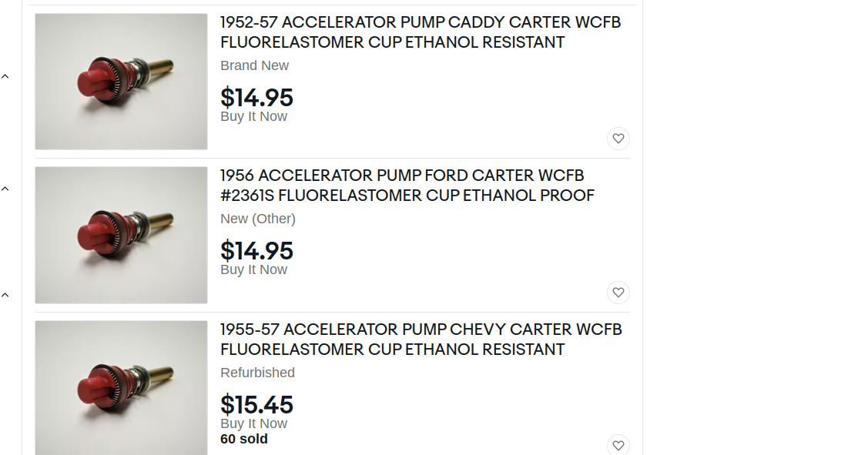Collapse using the topmost left-edge chevron
868x455 pixels.
5,76
